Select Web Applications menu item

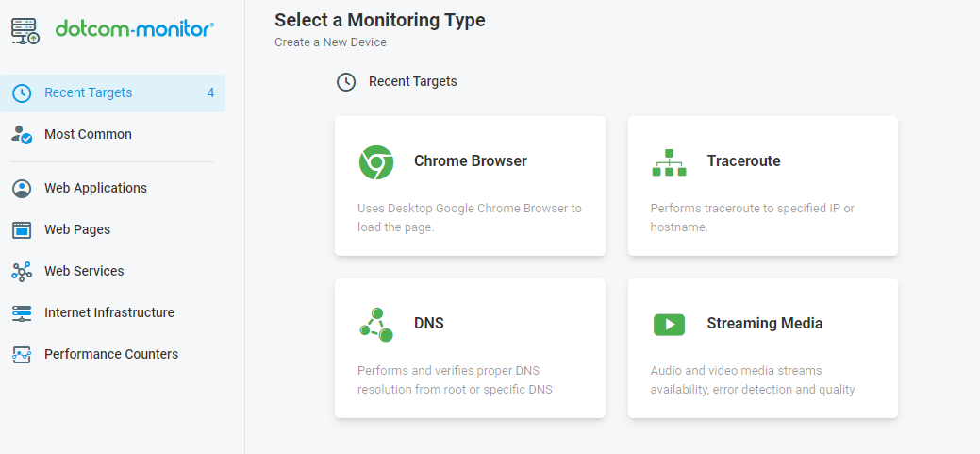pos(112,188)
